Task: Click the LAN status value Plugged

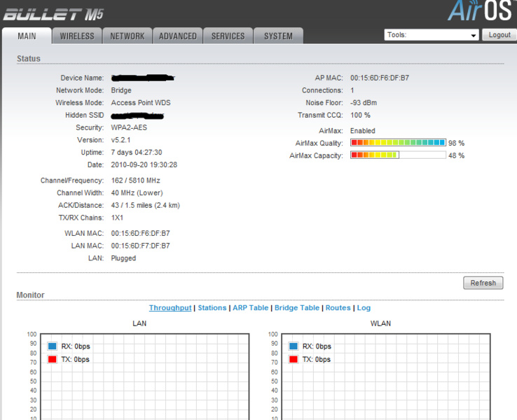Action: click(123, 258)
